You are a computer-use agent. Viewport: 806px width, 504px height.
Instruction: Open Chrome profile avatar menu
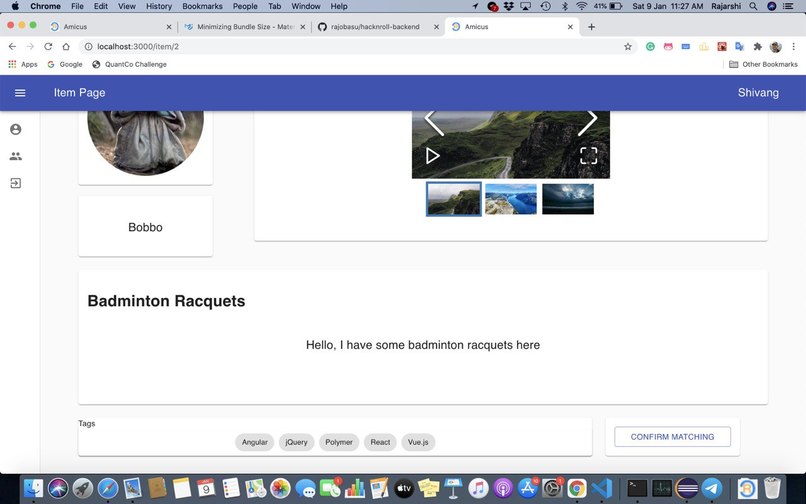[776, 47]
